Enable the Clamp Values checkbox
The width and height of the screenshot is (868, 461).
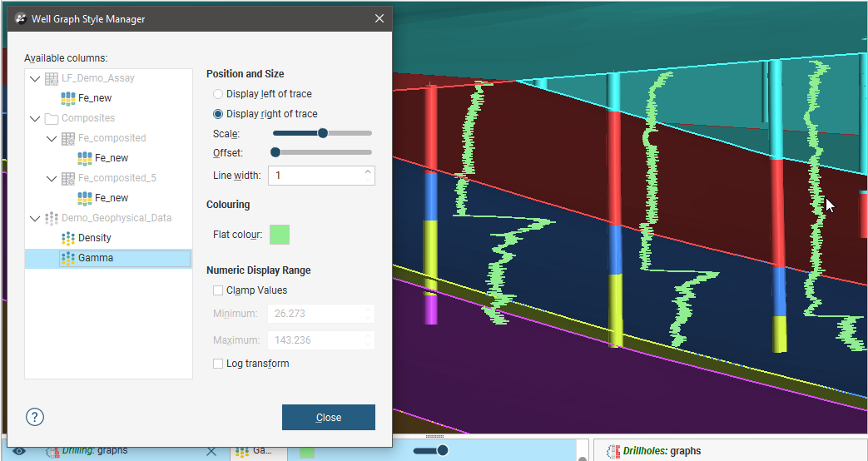pos(218,290)
